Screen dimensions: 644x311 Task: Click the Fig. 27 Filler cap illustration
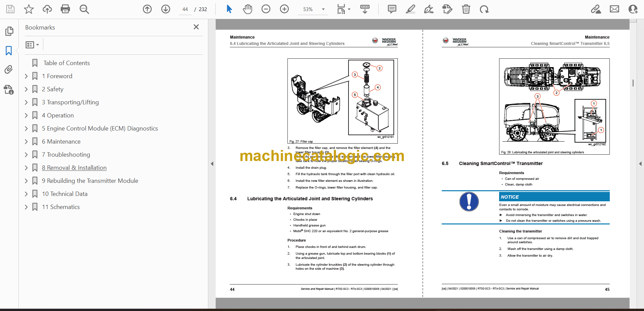pyautogui.click(x=342, y=101)
